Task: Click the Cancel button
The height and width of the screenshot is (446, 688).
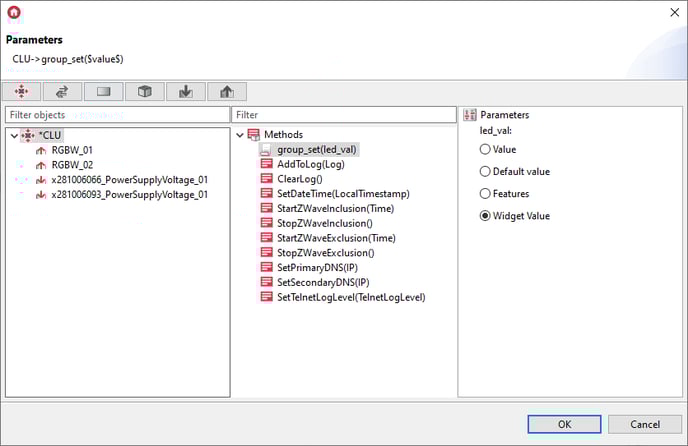Action: [644, 423]
